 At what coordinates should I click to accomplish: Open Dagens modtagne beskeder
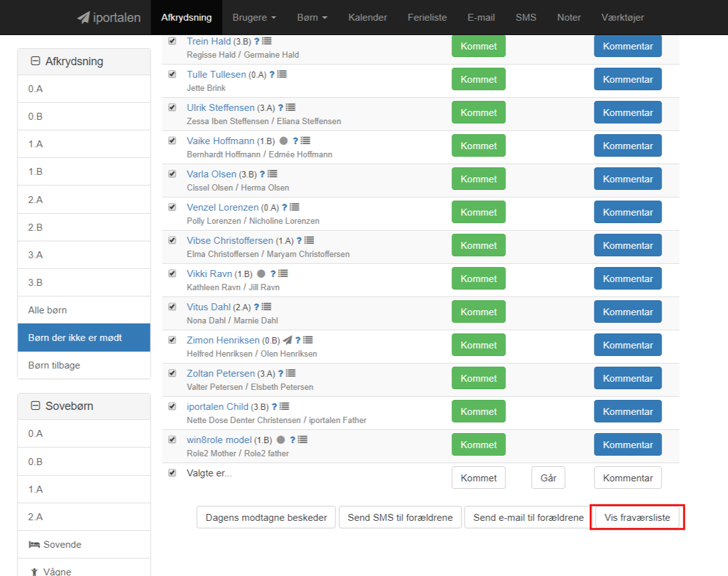point(266,518)
